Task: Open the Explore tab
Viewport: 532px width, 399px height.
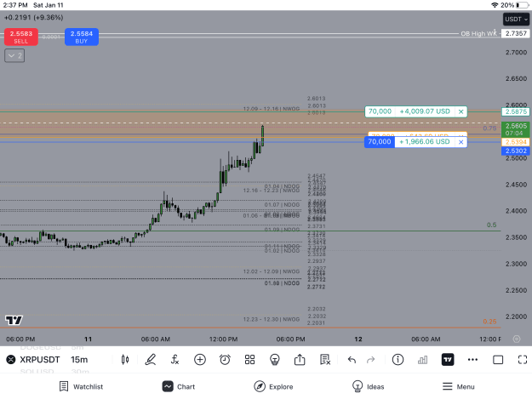Action: pyautogui.click(x=273, y=387)
